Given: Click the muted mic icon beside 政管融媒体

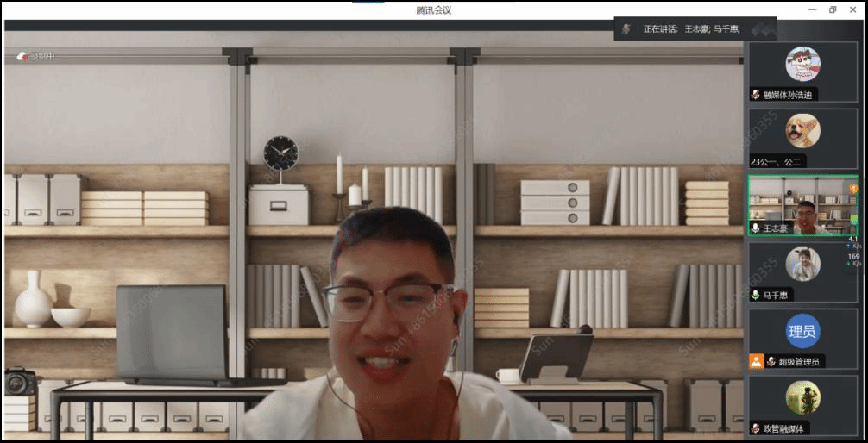Looking at the screenshot, I should tap(756, 428).
